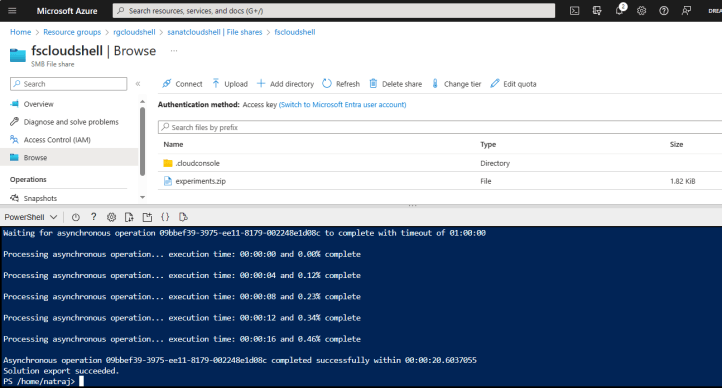Switch to Microsoft Entra user account

(343, 104)
